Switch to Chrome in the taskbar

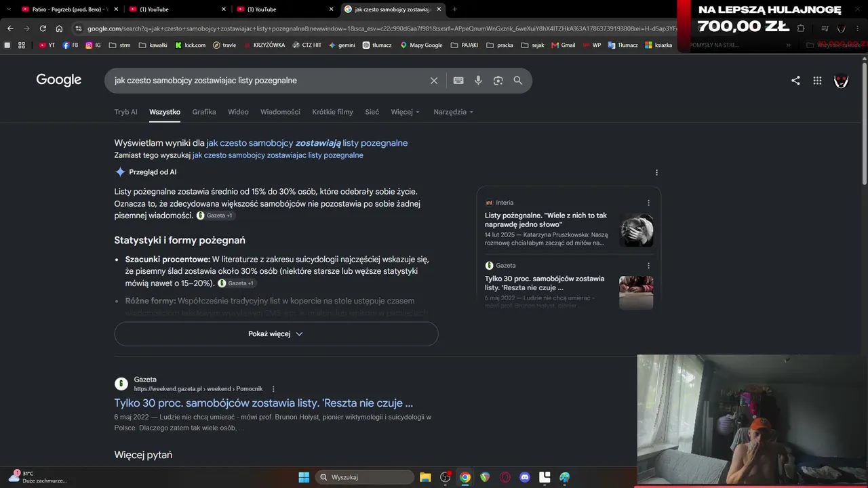[465, 477]
